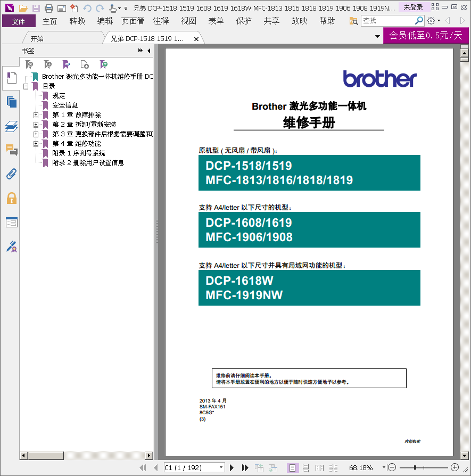The height and width of the screenshot is (476, 471).
Task: Click the add bookmark icon
Action: 48,64
